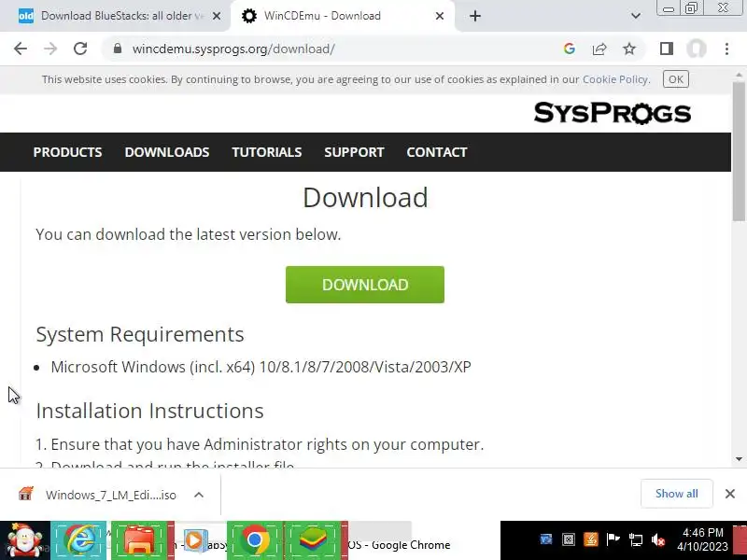Open the TUTORIALS menu
The image size is (747, 560).
[x=267, y=152]
